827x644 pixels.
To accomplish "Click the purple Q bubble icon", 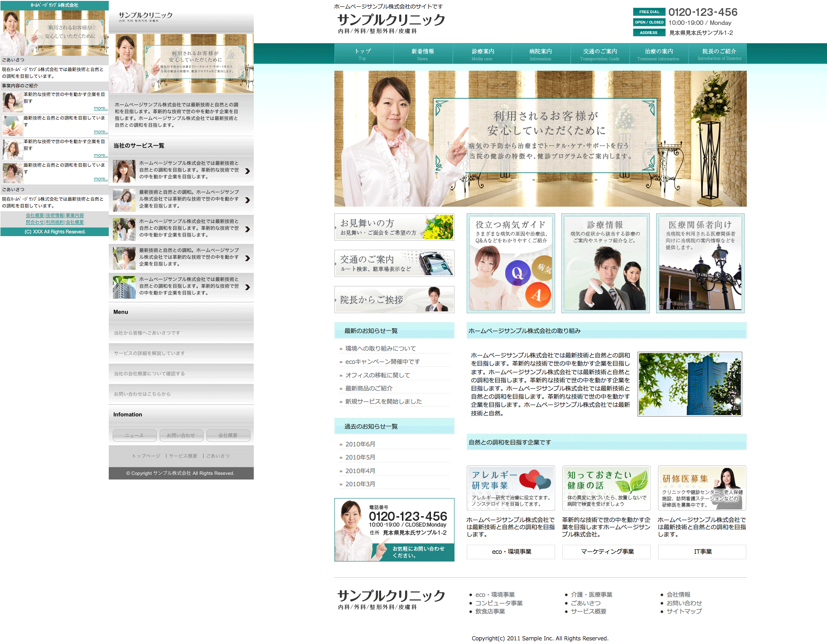I will 517,273.
